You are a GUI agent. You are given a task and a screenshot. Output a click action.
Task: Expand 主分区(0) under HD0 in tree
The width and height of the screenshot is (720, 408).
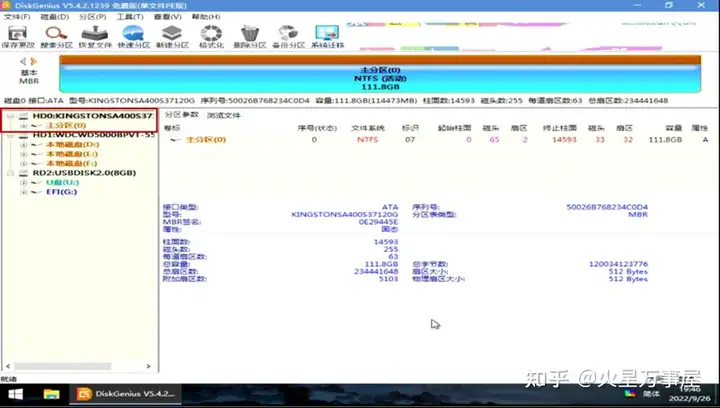[x=23, y=125]
